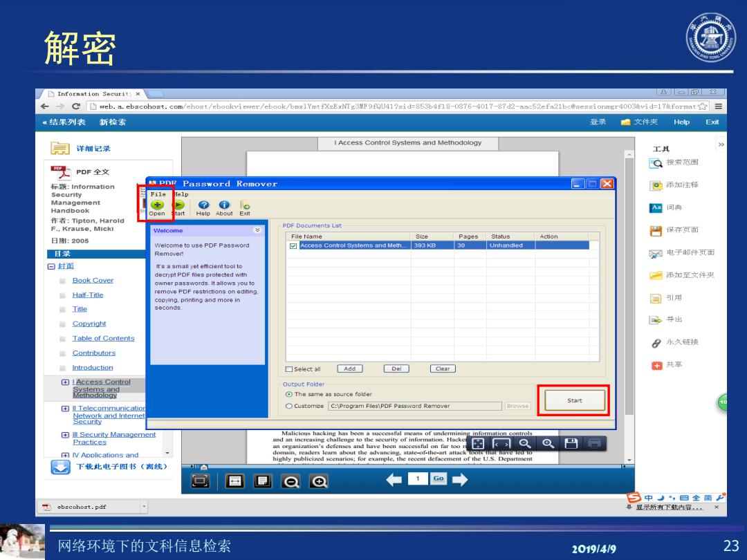Click 显示所有下载内容 show all downloads
Image resolution: width=747 pixels, height=560 pixels.
pyautogui.click(x=669, y=507)
